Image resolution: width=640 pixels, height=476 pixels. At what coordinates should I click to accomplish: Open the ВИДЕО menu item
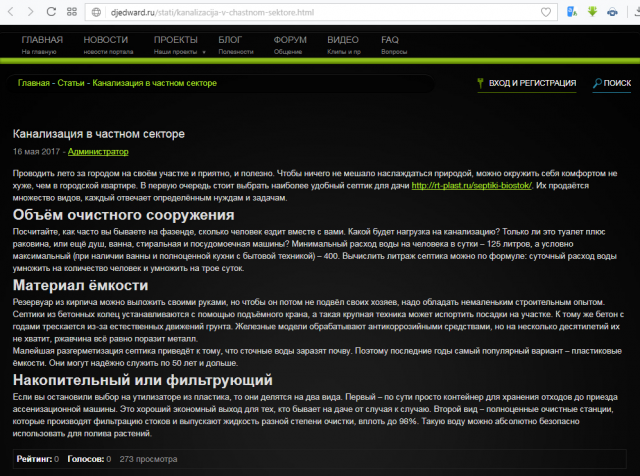(x=343, y=44)
